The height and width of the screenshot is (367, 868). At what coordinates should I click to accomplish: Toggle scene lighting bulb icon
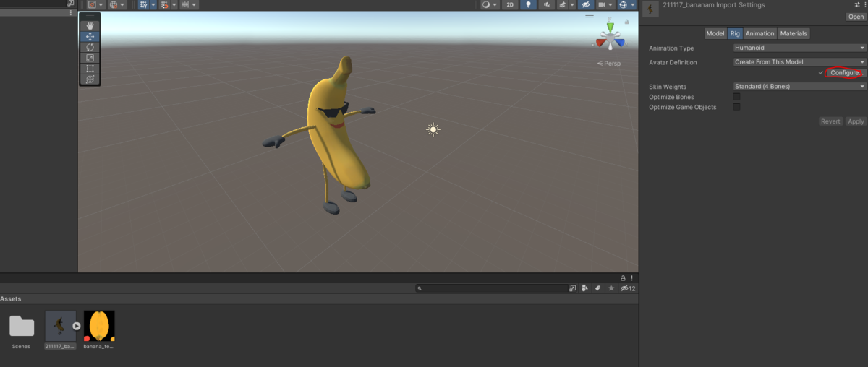tap(529, 4)
